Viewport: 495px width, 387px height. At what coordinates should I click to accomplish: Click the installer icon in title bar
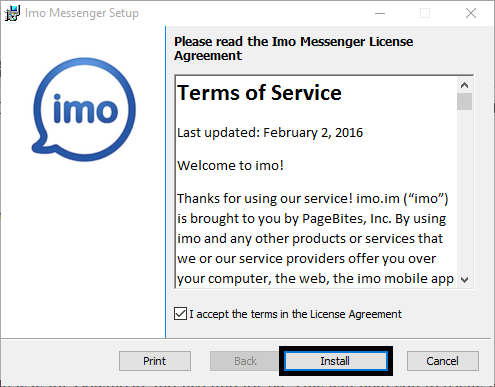12,13
